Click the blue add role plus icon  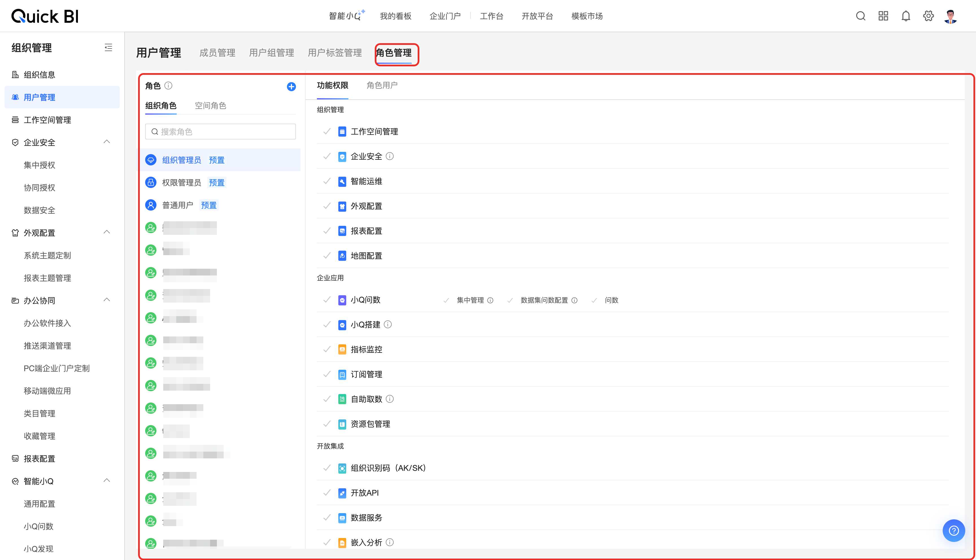(291, 87)
